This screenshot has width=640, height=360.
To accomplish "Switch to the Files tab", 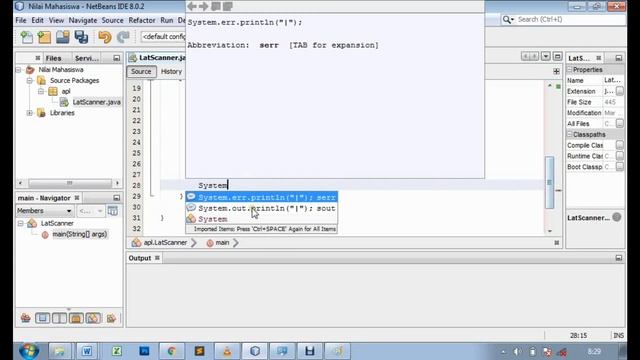I will [x=53, y=58].
